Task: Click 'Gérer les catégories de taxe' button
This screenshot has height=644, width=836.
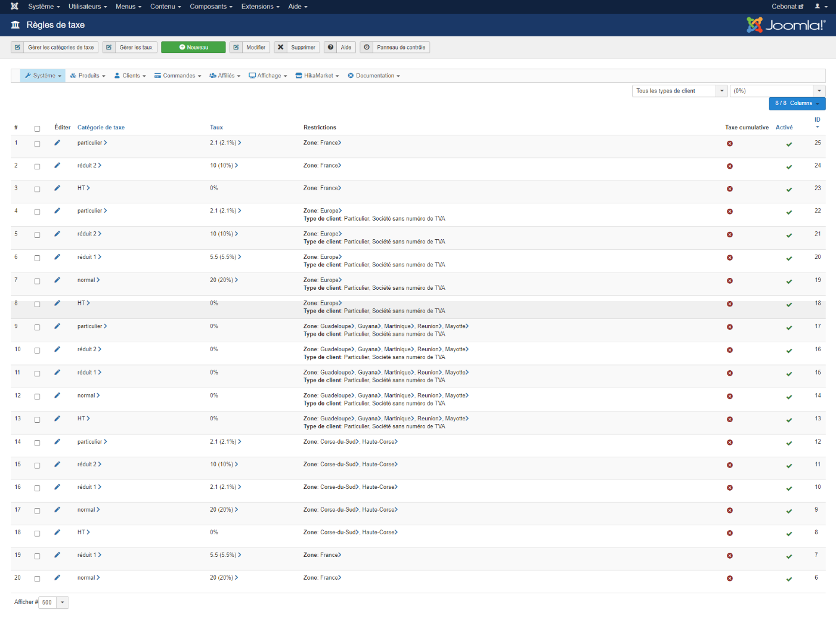Action: [54, 47]
